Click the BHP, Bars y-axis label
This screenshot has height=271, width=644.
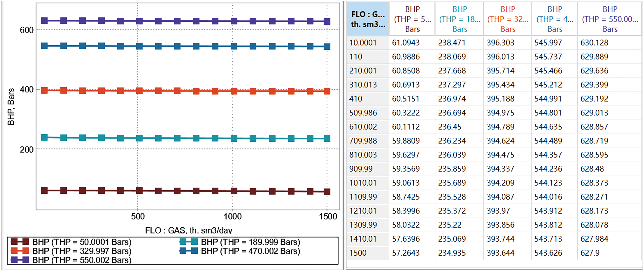(11, 107)
